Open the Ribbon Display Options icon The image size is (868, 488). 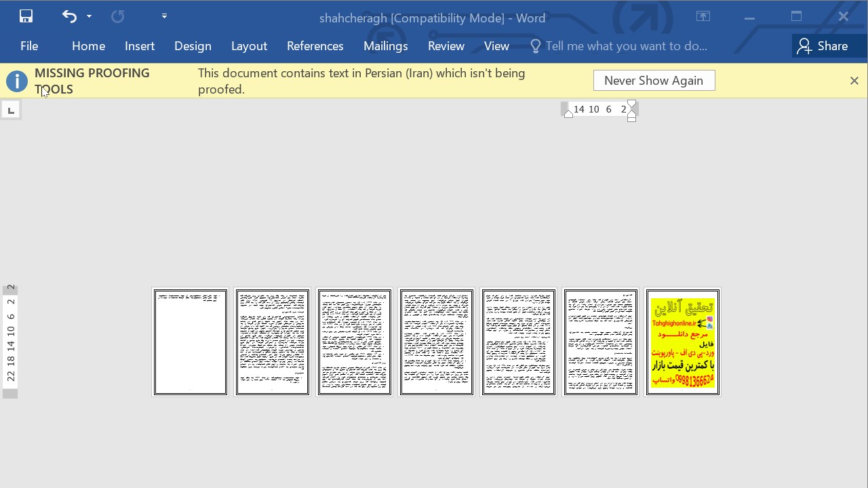coord(703,17)
